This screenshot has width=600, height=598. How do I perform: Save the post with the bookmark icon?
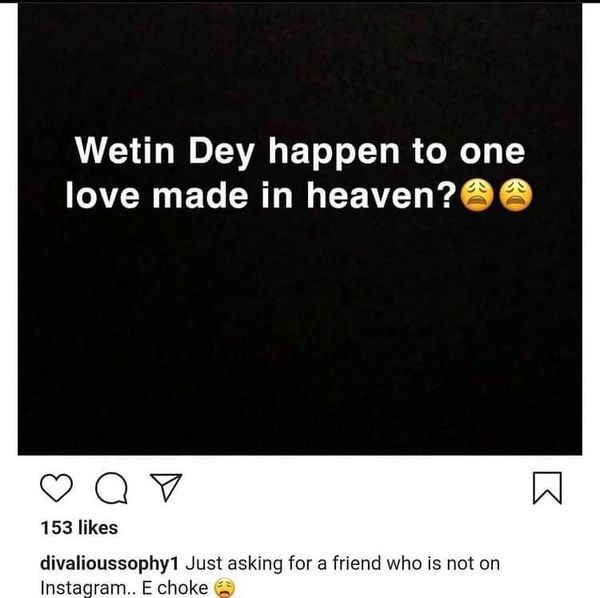pos(547,488)
